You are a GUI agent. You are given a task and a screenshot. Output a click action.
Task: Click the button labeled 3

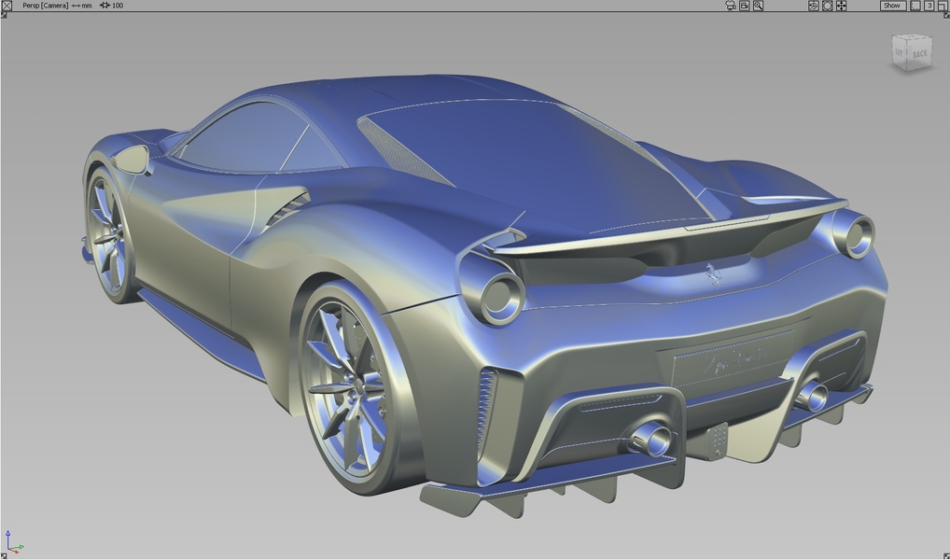pyautogui.click(x=929, y=6)
